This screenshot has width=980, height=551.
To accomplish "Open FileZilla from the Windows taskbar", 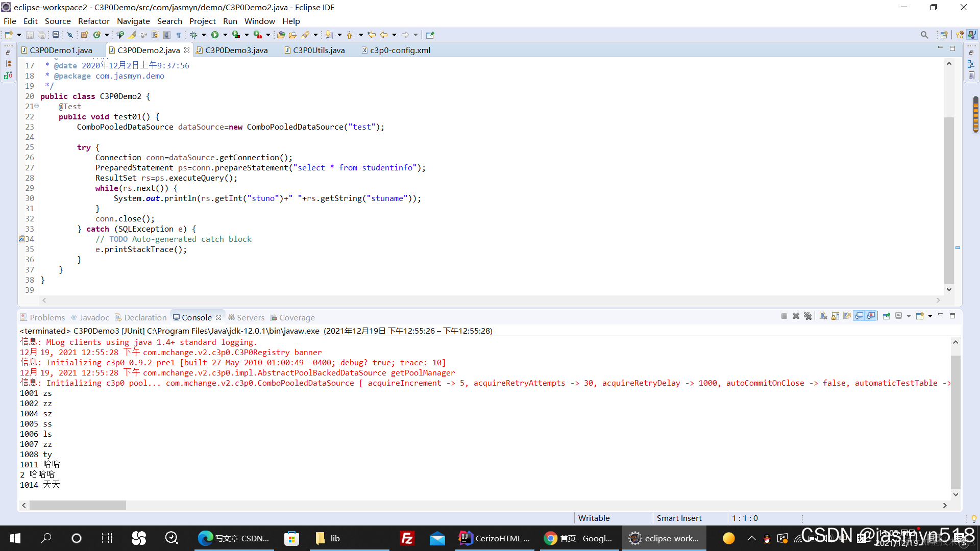I will 407,538.
